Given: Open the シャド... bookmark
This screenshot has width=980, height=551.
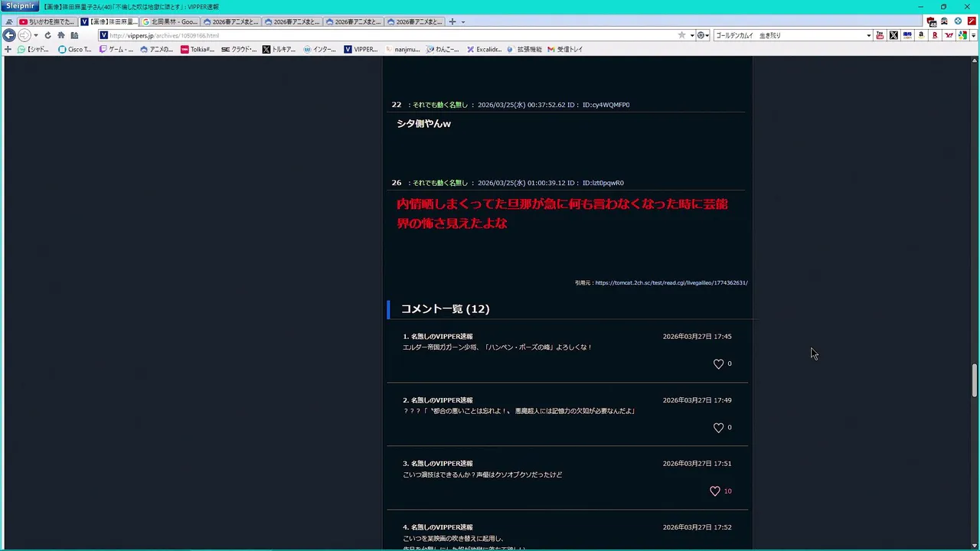Looking at the screenshot, I should (33, 49).
